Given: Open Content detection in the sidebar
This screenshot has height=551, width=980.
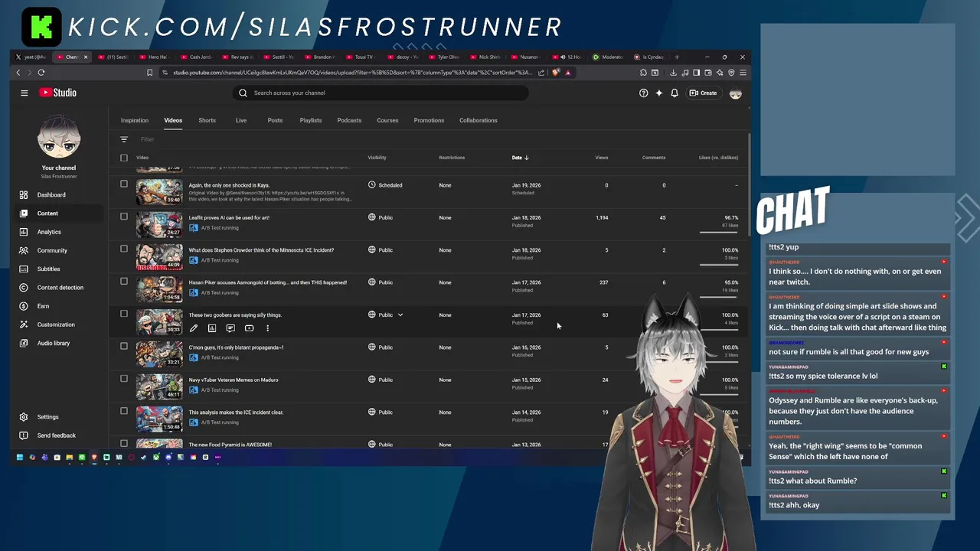Looking at the screenshot, I should coord(60,288).
